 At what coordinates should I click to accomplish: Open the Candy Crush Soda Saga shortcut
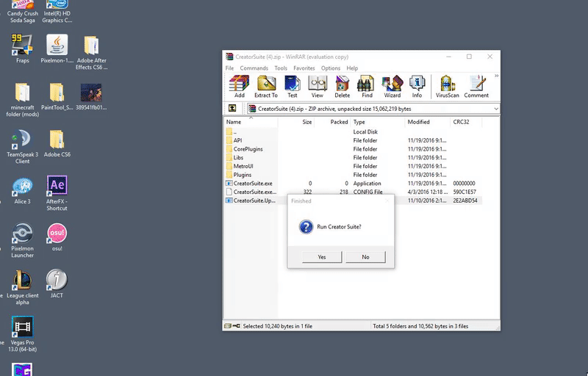pos(23,11)
